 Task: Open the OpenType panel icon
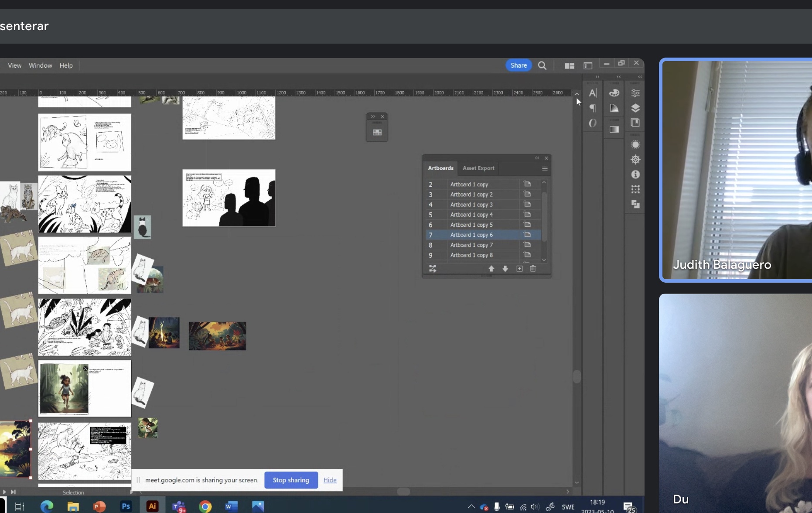593,123
